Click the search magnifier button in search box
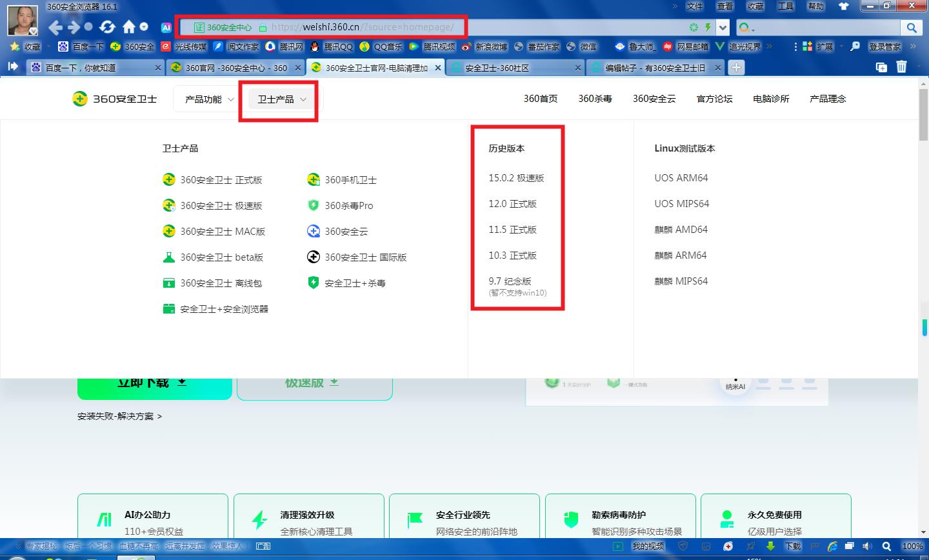The image size is (929, 560). tap(911, 28)
